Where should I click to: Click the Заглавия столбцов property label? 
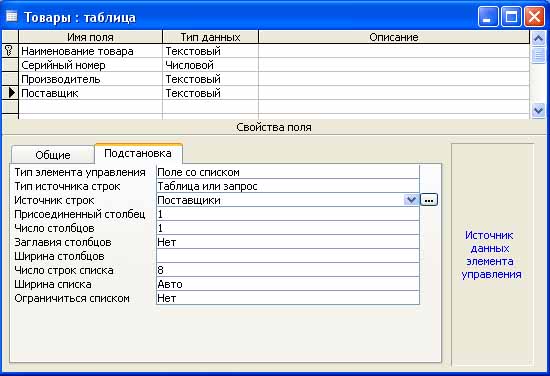click(x=63, y=242)
